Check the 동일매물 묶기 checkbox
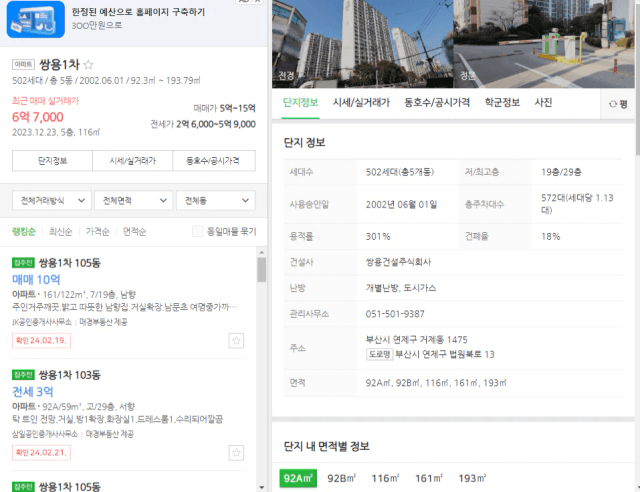The image size is (640, 492). coord(197,232)
